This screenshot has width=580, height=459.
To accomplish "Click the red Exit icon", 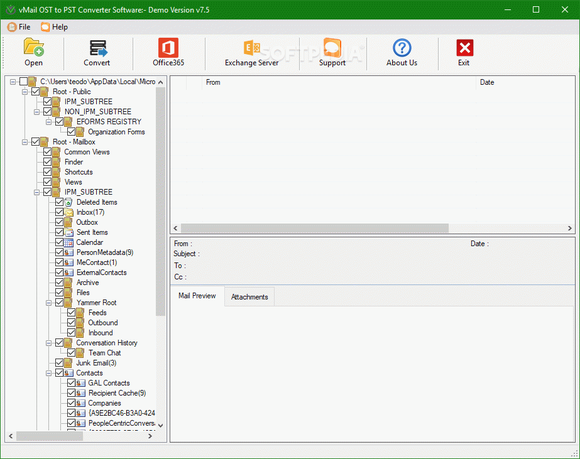I will coord(465,48).
